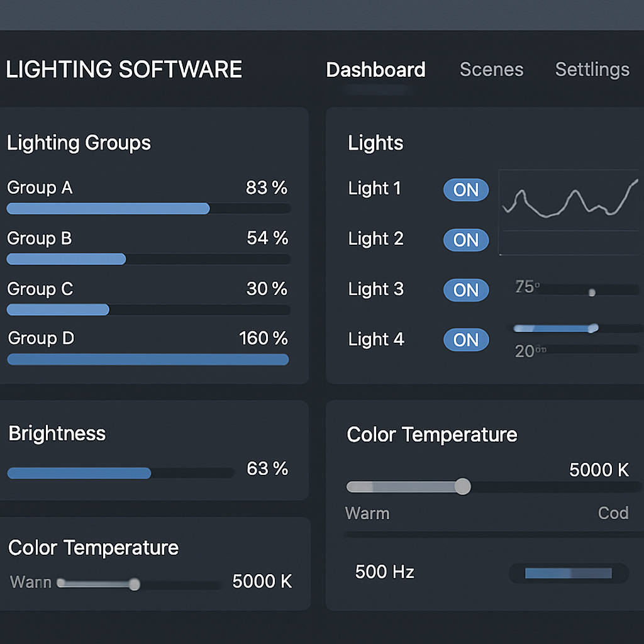
Task: Toggle Light 1 off
Action: click(465, 190)
